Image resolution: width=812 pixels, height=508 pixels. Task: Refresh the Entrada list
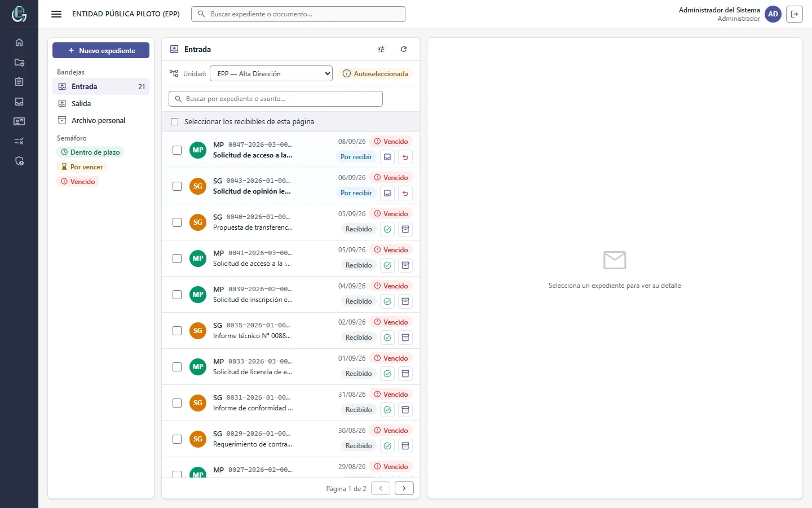coord(404,49)
